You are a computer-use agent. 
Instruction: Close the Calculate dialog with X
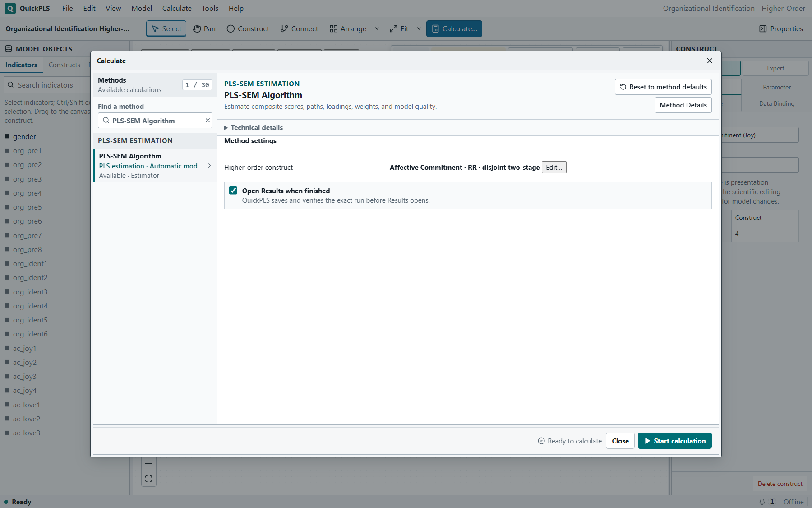(710, 61)
